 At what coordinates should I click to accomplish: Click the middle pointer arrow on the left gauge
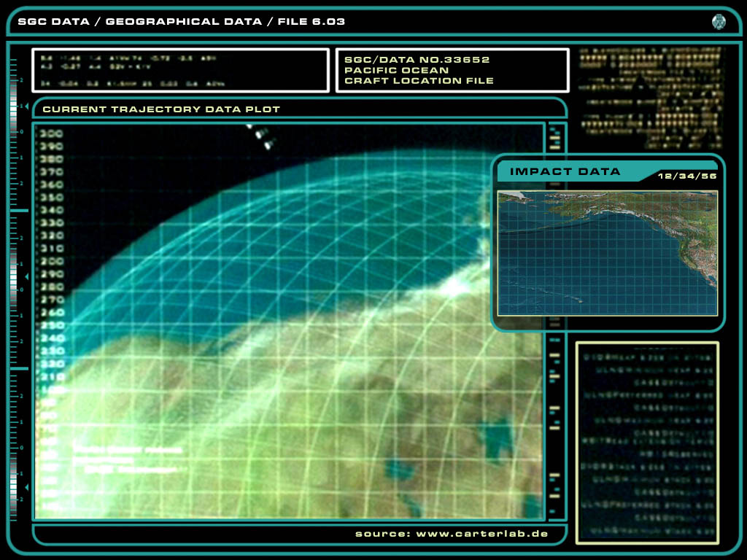coord(27,276)
